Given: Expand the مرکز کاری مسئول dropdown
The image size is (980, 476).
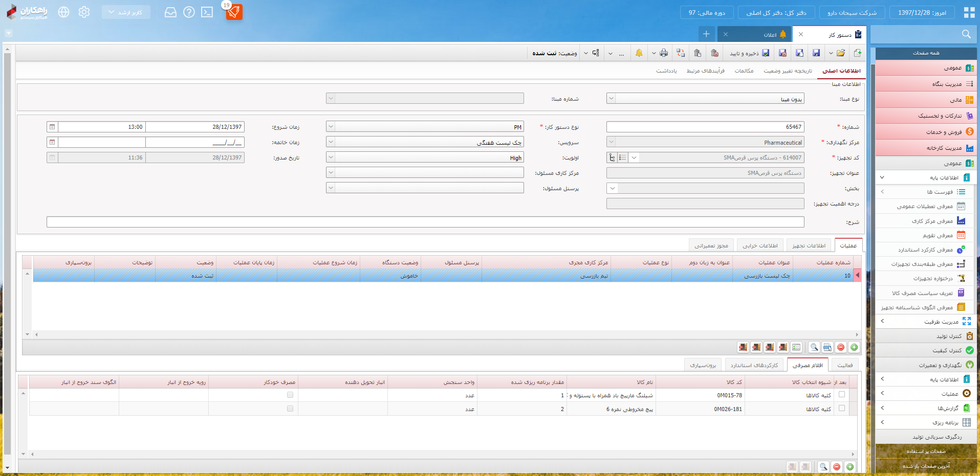Looking at the screenshot, I should [331, 173].
